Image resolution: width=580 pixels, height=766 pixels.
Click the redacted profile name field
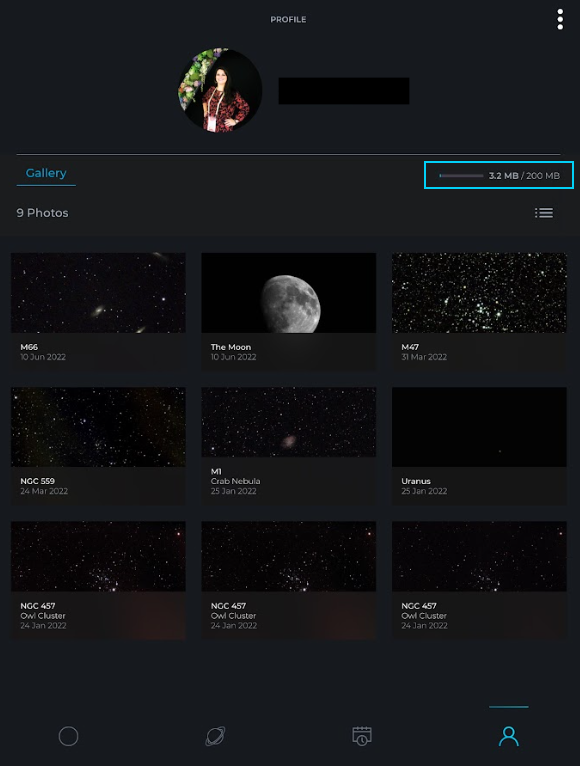click(344, 91)
